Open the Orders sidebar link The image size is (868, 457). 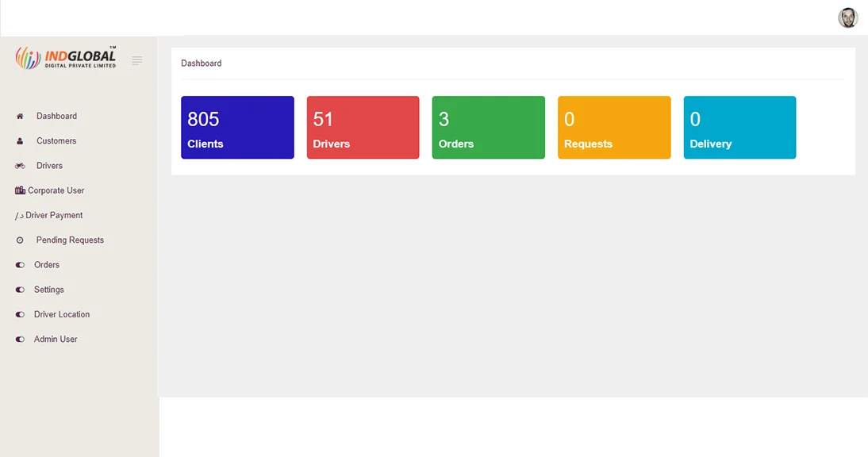47,265
